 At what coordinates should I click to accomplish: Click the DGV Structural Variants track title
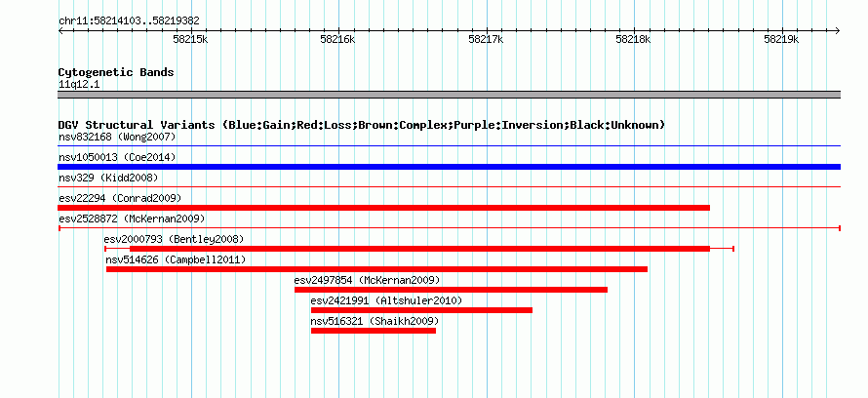tap(362, 125)
